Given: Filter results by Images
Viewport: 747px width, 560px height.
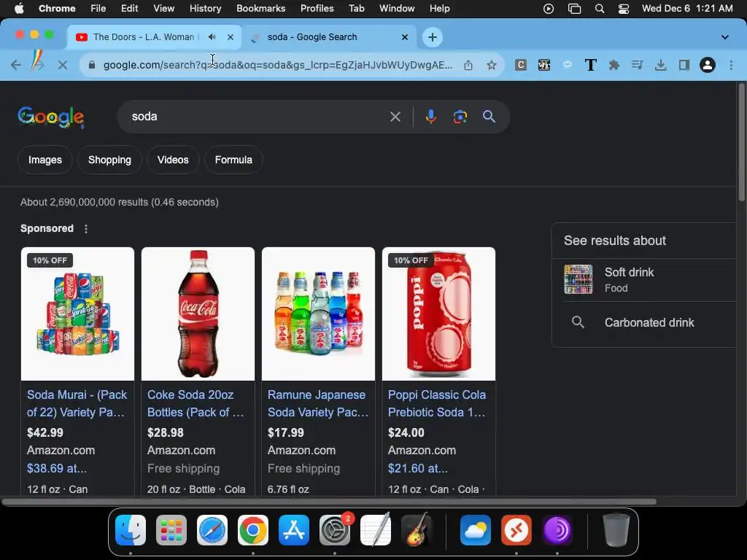Looking at the screenshot, I should pyautogui.click(x=44, y=160).
